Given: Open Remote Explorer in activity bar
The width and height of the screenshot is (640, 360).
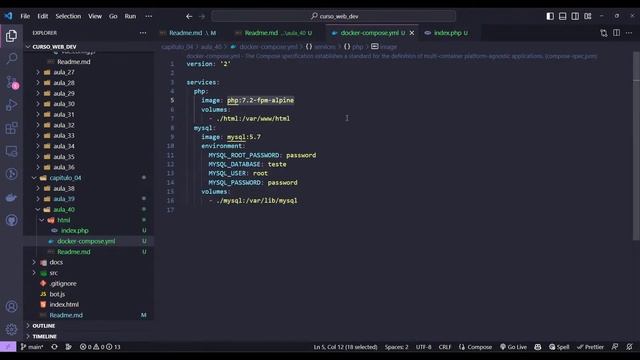Looking at the screenshot, I should coord(11,151).
